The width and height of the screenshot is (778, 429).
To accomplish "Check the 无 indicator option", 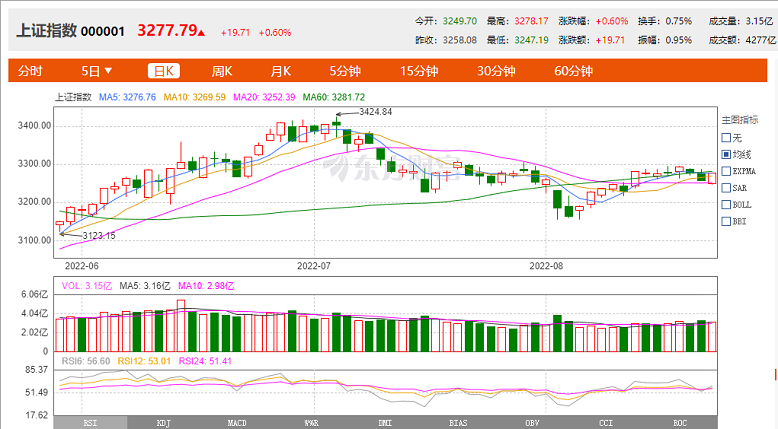I will 726,137.
